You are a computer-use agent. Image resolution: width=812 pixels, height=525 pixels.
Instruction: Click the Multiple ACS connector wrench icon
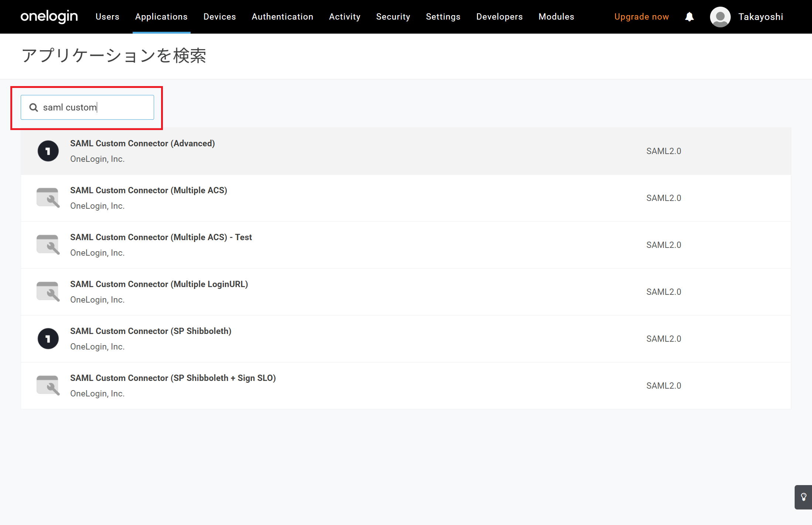(48, 198)
